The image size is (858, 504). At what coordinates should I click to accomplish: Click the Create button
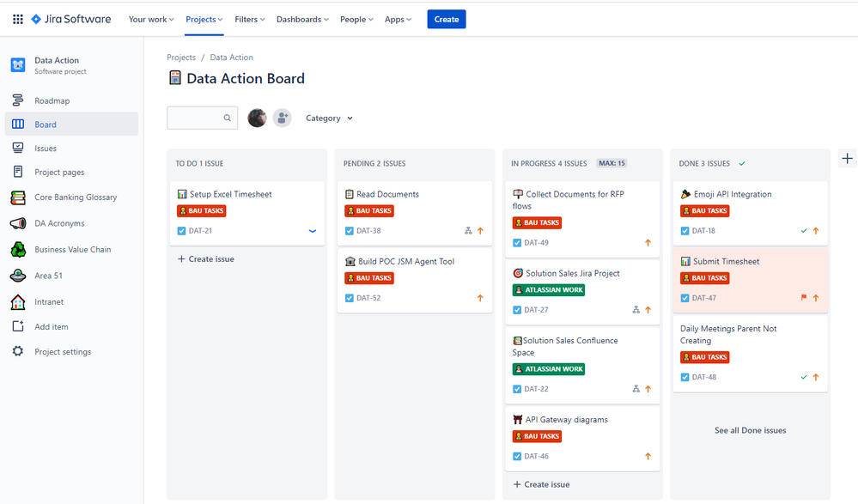pos(446,18)
